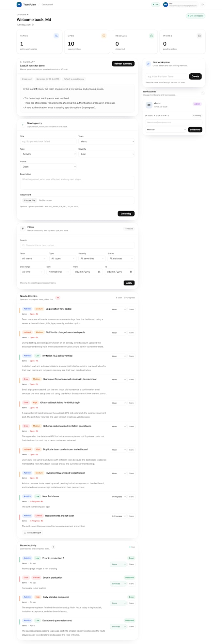This screenshot has width=222, height=644.
Task: Click the Invites card envelope icon
Action: [x=199, y=36]
